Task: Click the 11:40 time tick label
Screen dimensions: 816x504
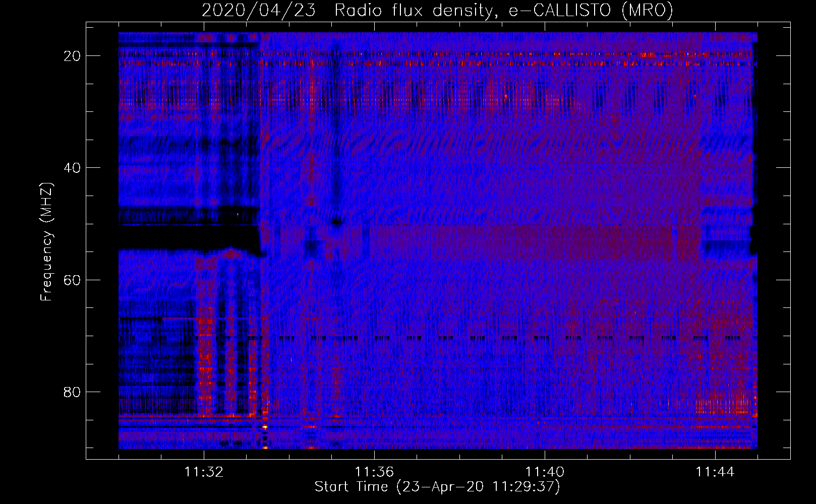Action: [545, 472]
